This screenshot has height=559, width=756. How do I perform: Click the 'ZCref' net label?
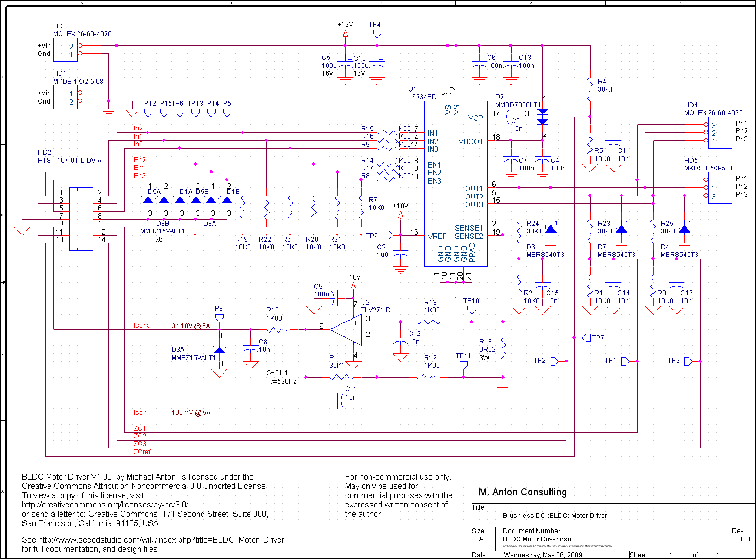pyautogui.click(x=142, y=452)
